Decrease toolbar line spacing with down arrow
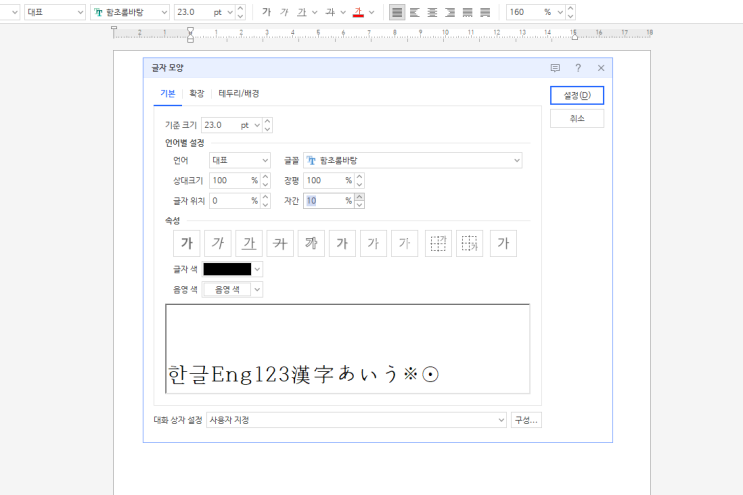 (571, 16)
